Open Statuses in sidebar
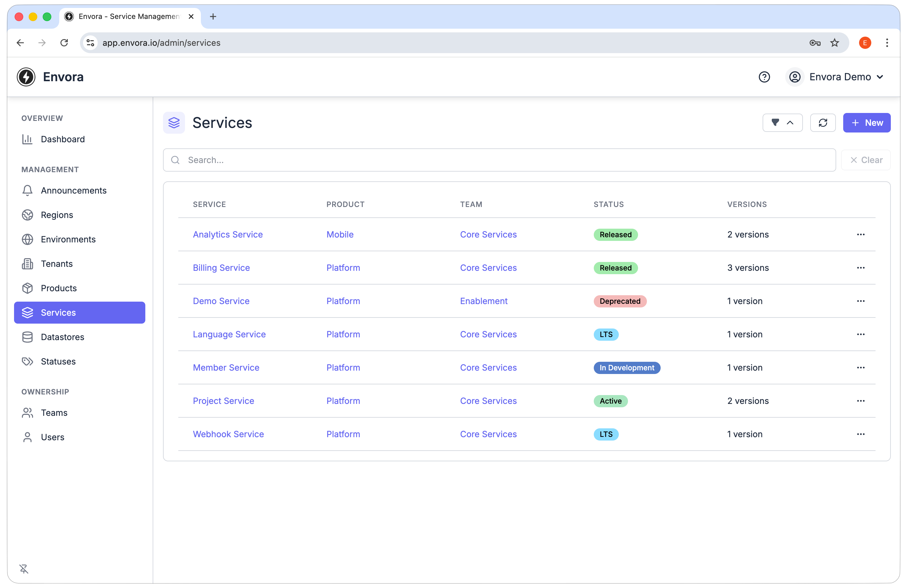 point(80,361)
